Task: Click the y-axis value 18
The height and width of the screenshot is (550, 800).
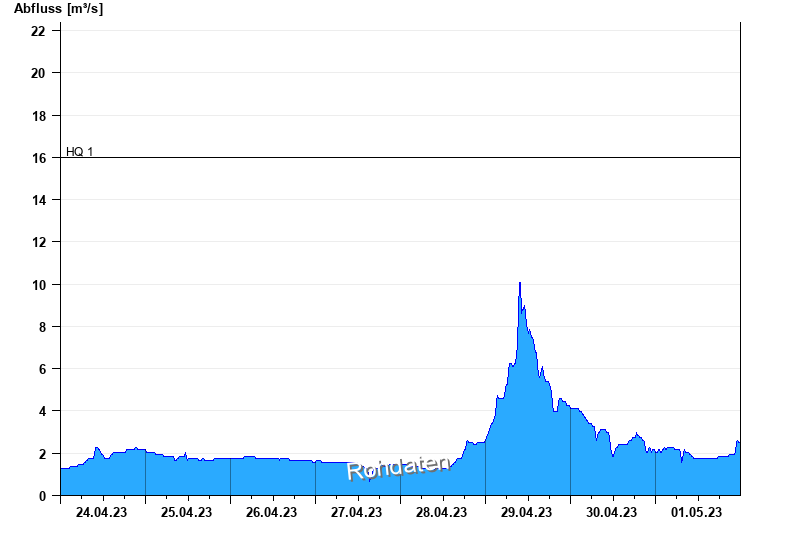Action: click(x=38, y=116)
